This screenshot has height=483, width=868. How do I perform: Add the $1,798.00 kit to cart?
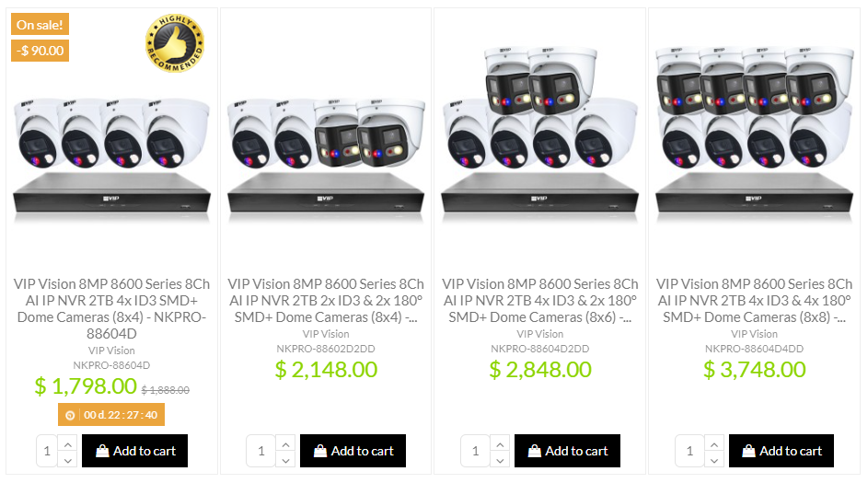tap(135, 451)
